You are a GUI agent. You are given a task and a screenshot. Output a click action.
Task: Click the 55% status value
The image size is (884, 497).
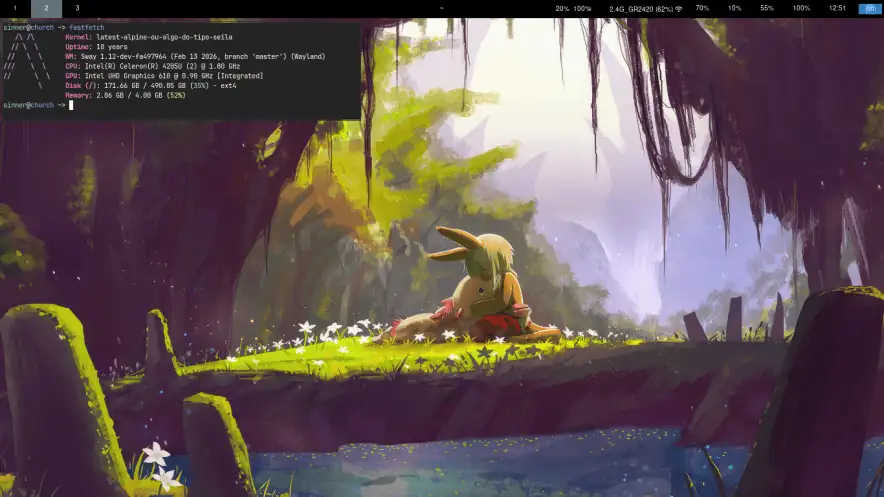[x=767, y=8]
